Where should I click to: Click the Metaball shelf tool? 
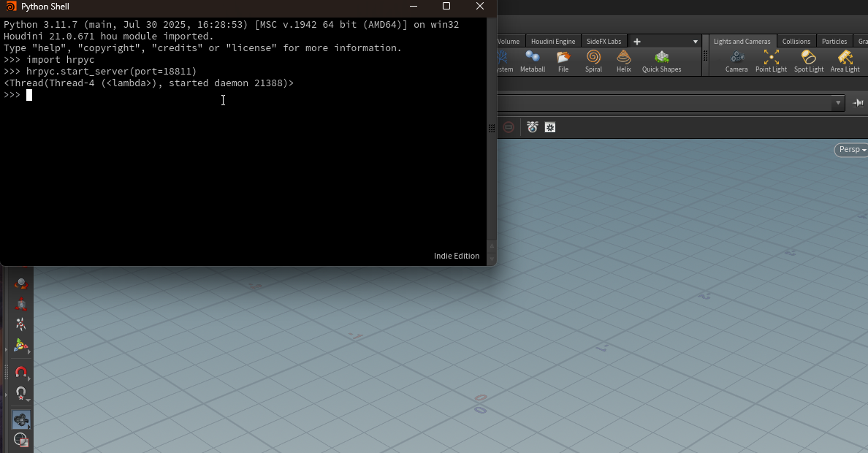[x=533, y=61]
